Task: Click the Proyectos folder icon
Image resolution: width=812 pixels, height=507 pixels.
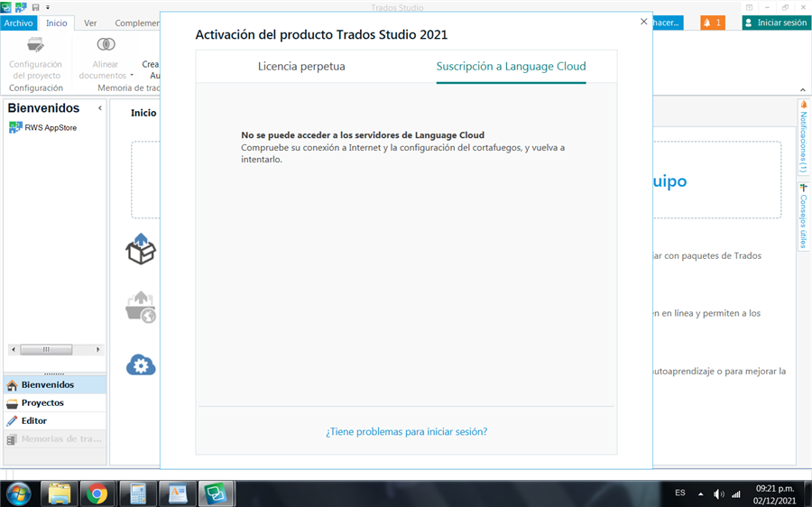Action: click(x=12, y=403)
